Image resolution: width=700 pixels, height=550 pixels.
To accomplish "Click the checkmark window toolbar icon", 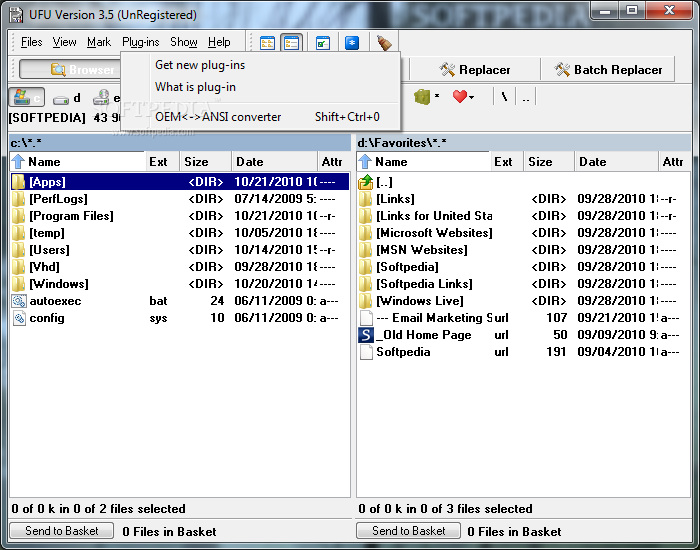I will click(x=323, y=43).
